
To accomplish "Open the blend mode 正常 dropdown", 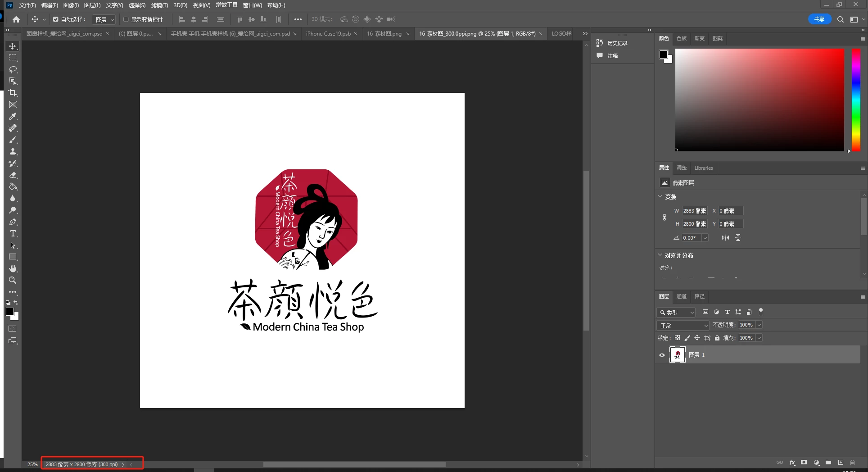I will [x=683, y=325].
